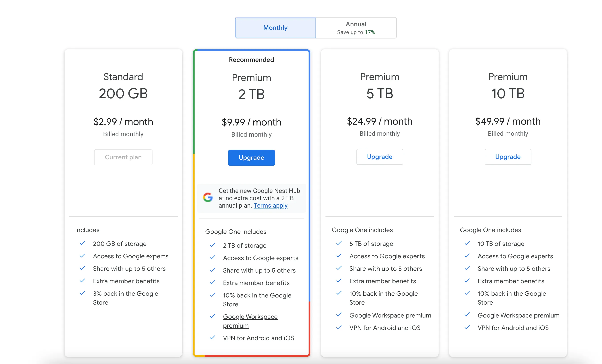Open Google Workspace premium link in 5 TB plan

tap(390, 315)
